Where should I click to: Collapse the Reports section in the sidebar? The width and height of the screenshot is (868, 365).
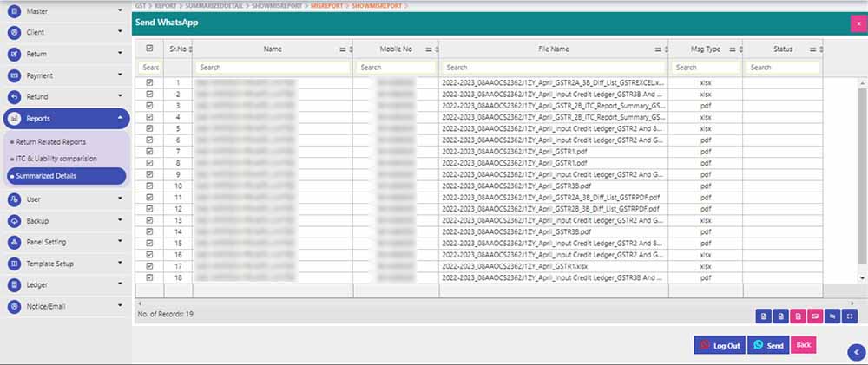click(x=120, y=118)
